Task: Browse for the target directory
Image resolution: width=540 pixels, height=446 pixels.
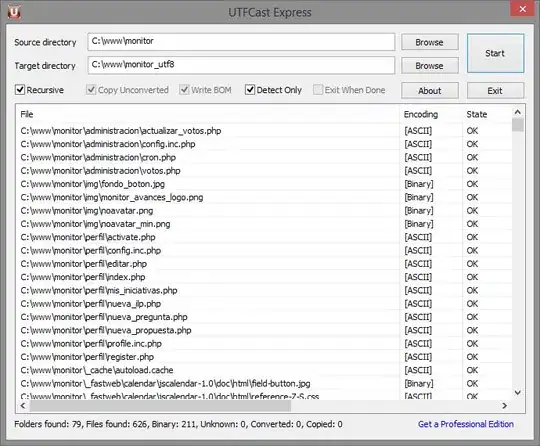Action: (x=429, y=65)
